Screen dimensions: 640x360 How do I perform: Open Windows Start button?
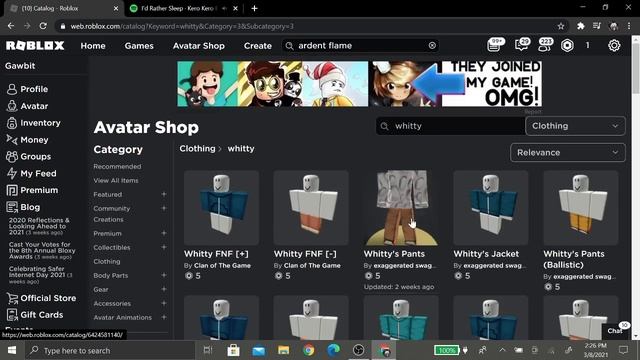point(12,350)
